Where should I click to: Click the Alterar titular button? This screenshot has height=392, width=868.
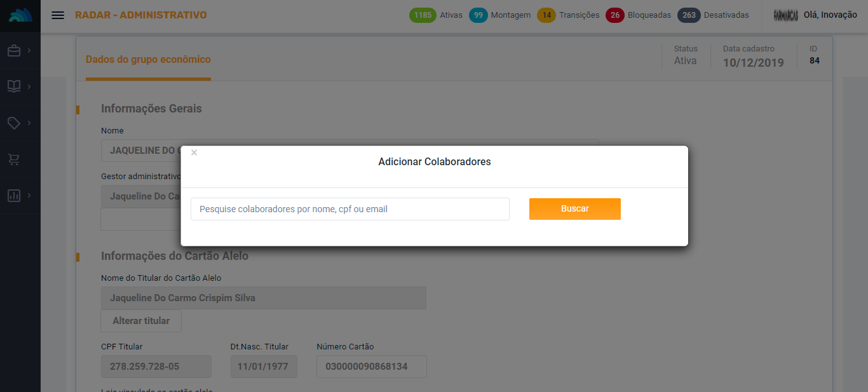coord(141,321)
